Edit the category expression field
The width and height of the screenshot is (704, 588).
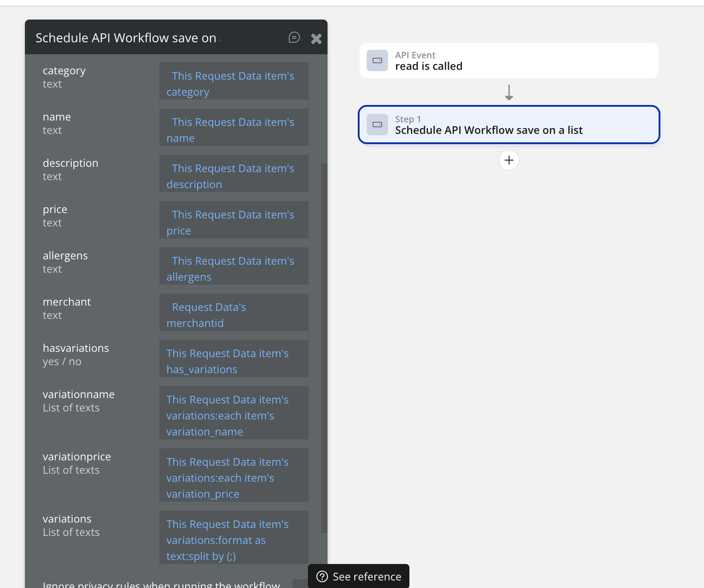tap(234, 81)
